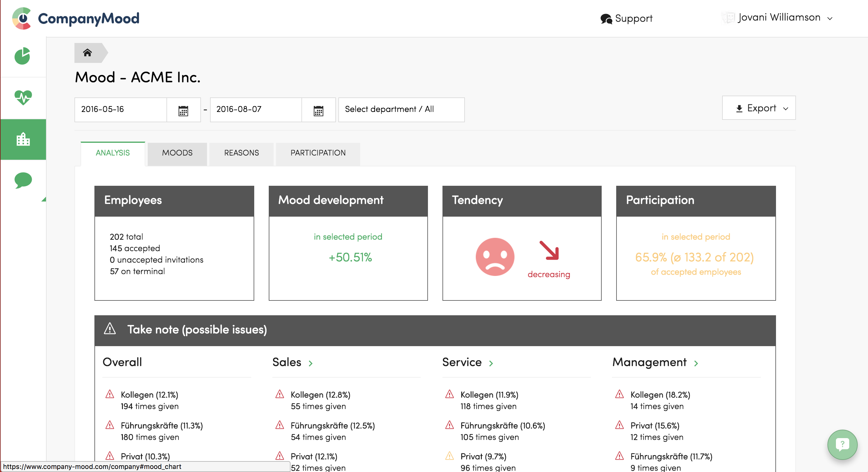Switch to the Reasons tab

241,153
